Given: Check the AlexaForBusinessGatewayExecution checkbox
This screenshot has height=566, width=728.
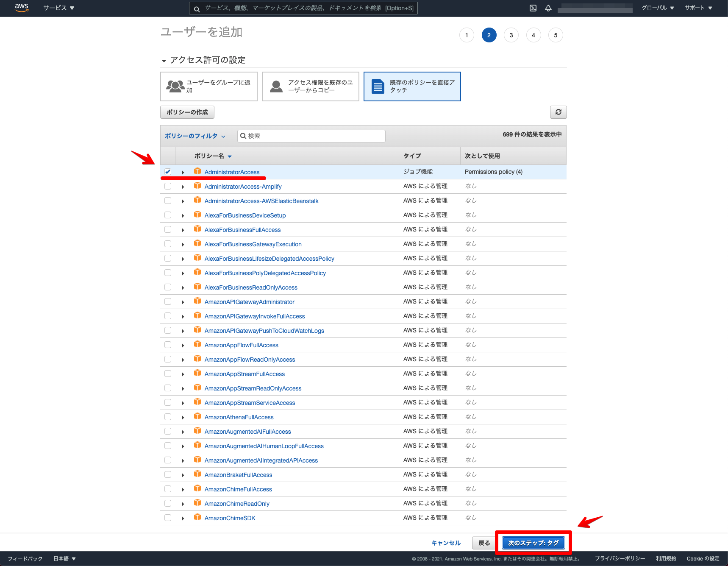Looking at the screenshot, I should click(168, 244).
